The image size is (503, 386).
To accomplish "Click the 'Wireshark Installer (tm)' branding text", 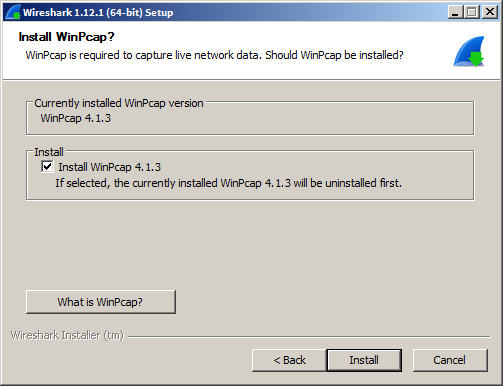I will (67, 335).
